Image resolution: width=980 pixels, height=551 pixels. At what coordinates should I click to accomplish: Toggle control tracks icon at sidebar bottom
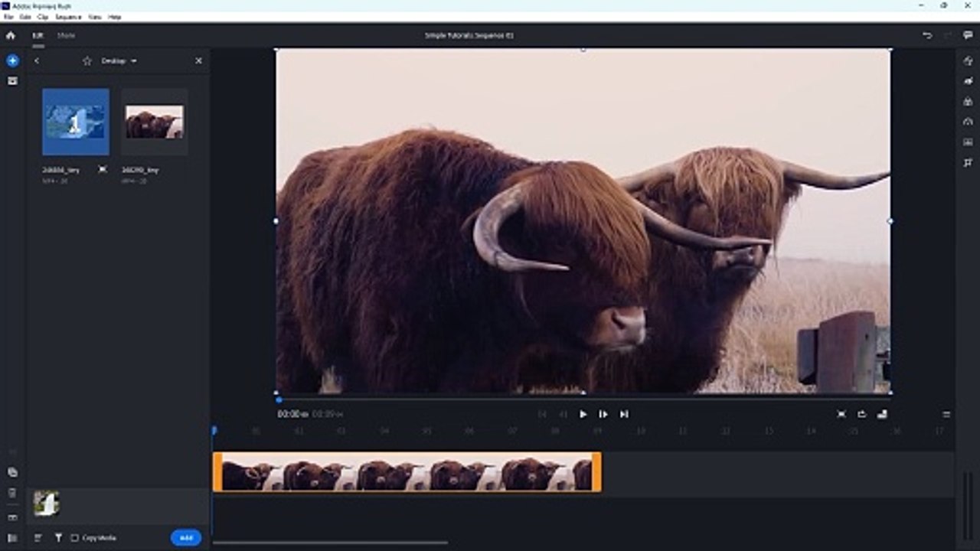pos(12,538)
